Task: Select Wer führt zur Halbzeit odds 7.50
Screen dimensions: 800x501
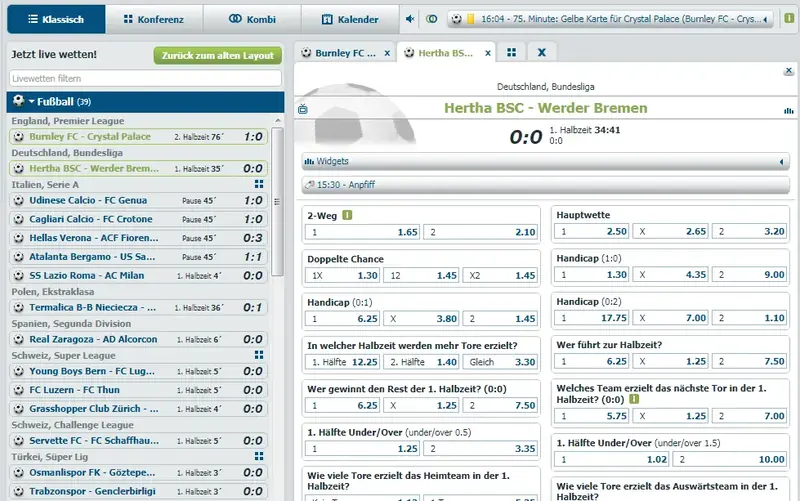Action: point(749,362)
